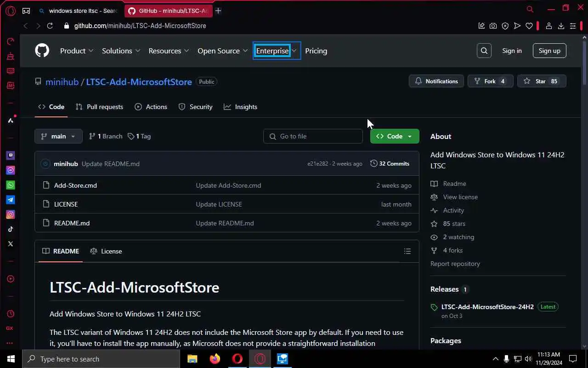Click the Sign in link

[512, 51]
